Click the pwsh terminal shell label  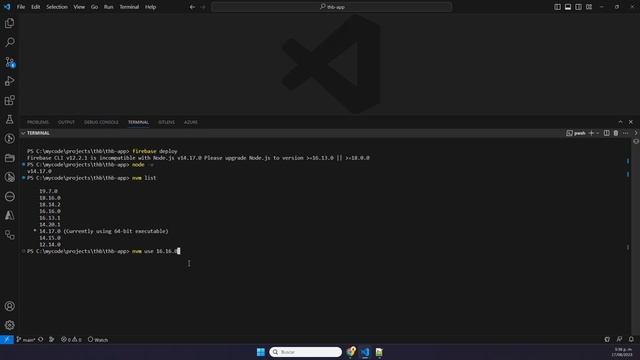(x=576, y=133)
